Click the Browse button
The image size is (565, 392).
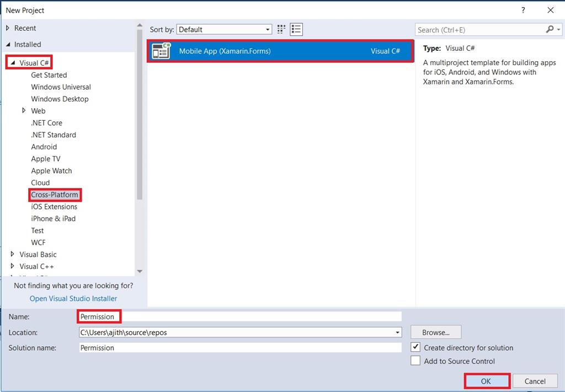click(x=435, y=332)
